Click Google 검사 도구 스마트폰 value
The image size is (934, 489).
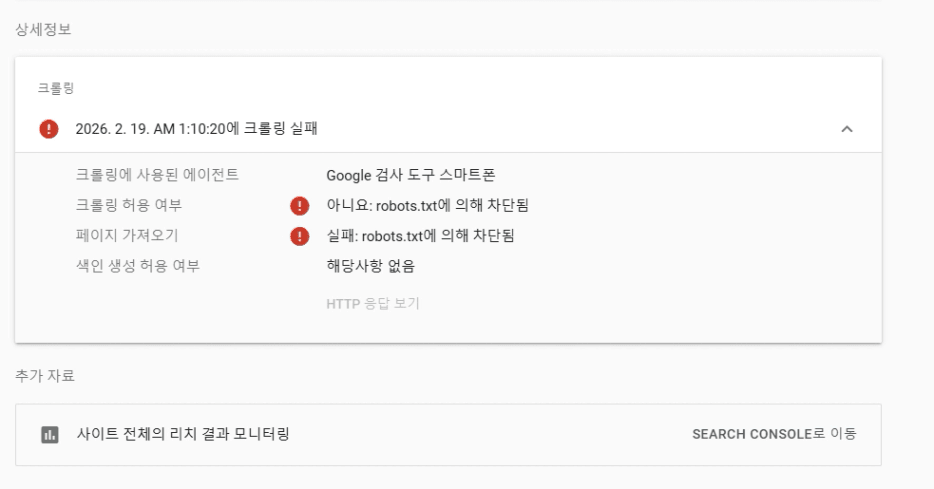pos(411,175)
